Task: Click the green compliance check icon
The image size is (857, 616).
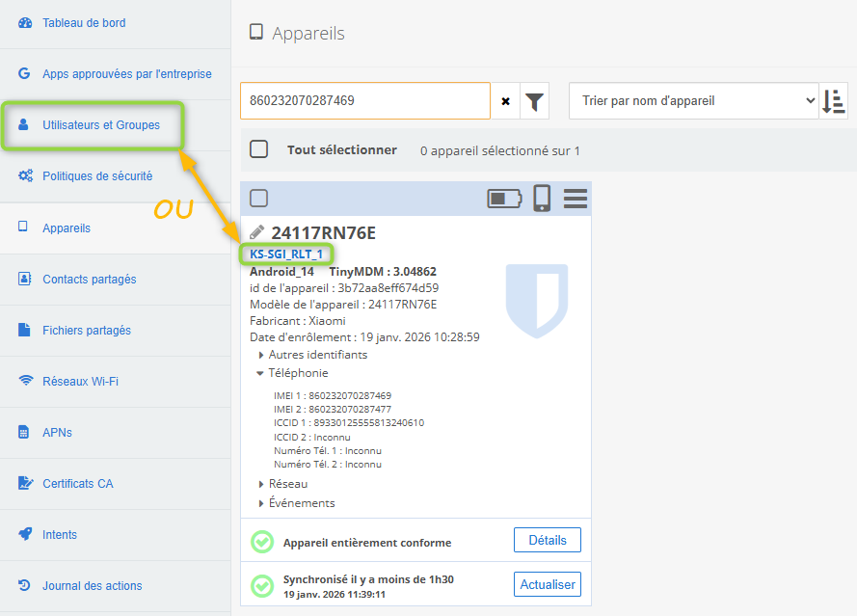Action: (x=262, y=542)
